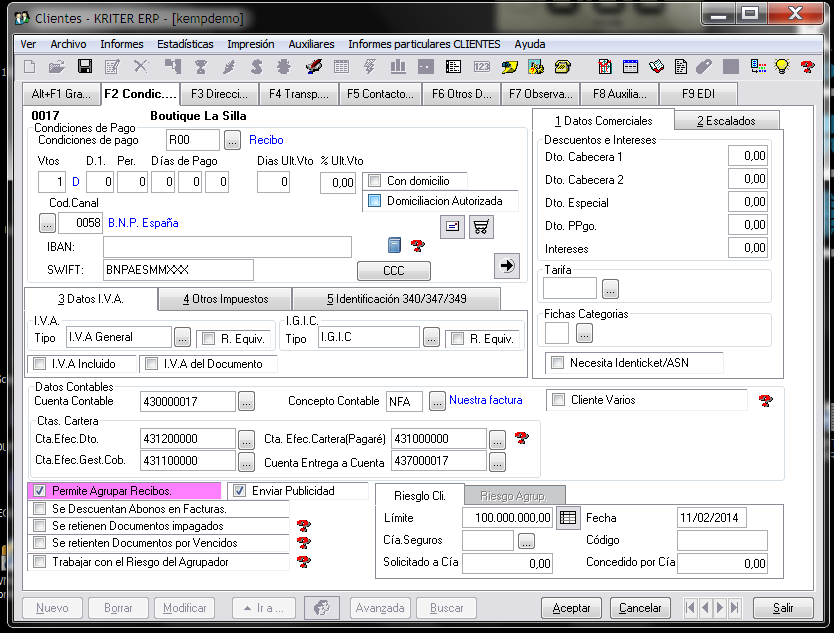
Task: Click the yellow note with arrow toolbar icon
Action: (x=510, y=66)
